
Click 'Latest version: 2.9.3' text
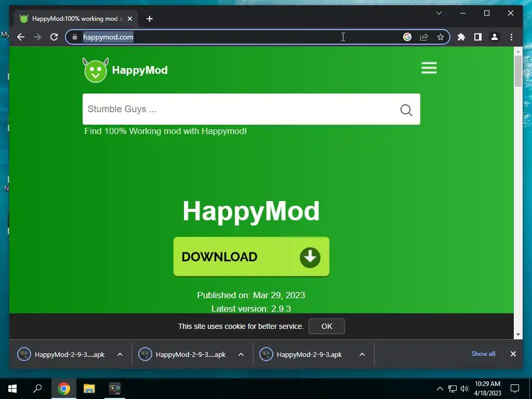click(251, 309)
